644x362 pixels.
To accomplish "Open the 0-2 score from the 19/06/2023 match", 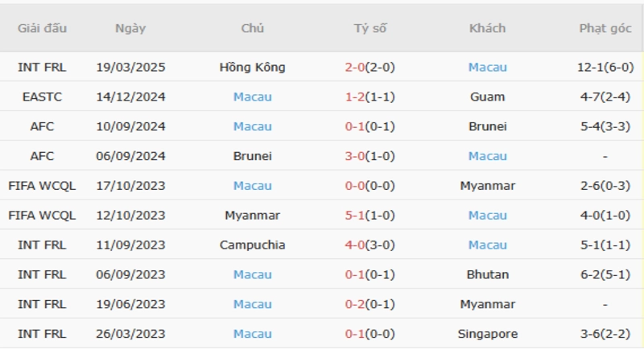I will [x=355, y=304].
